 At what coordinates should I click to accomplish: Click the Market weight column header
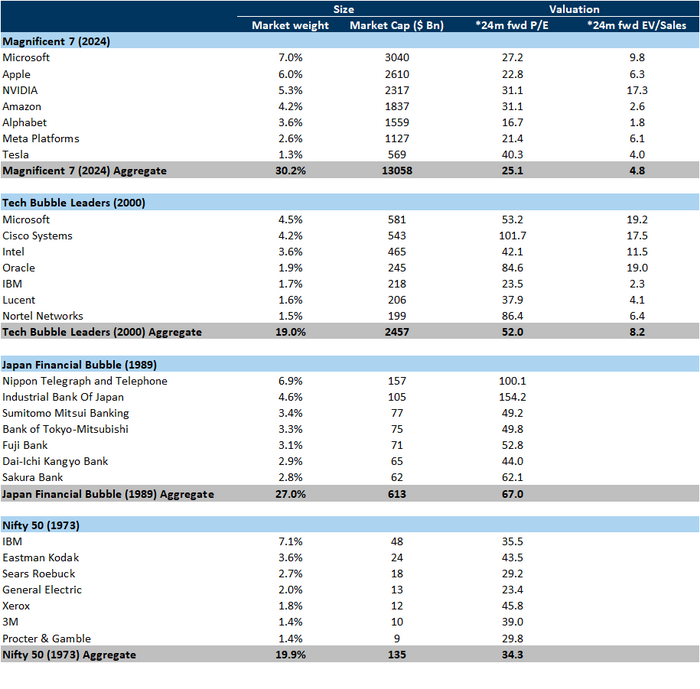[x=290, y=25]
